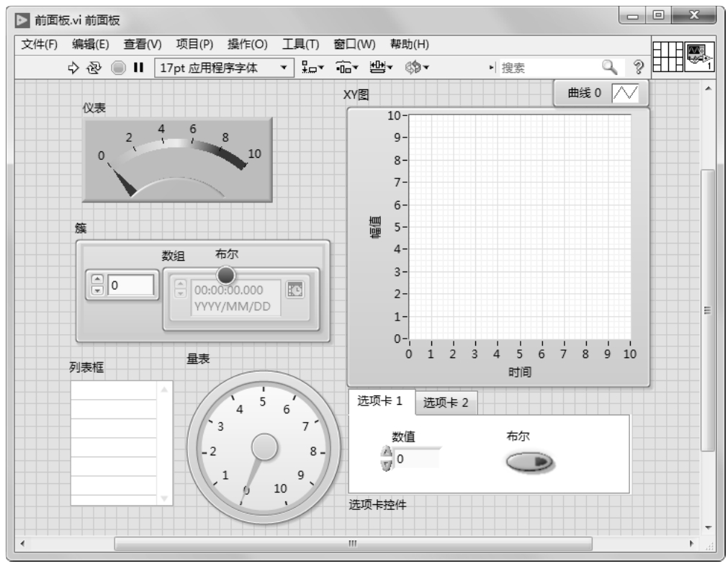Select first row of 列表框 listbox
This screenshot has width=728, height=564.
(x=114, y=390)
